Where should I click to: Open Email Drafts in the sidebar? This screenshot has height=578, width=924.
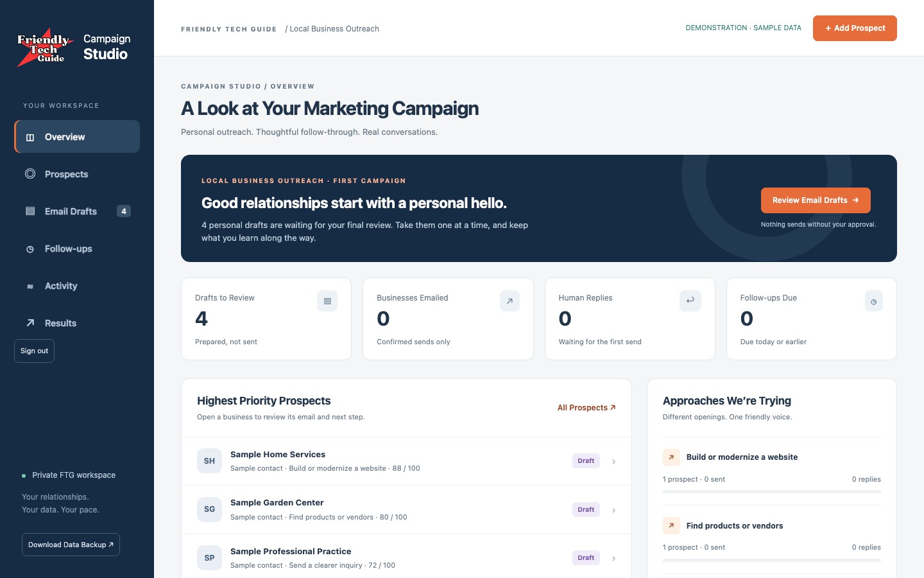pos(77,211)
